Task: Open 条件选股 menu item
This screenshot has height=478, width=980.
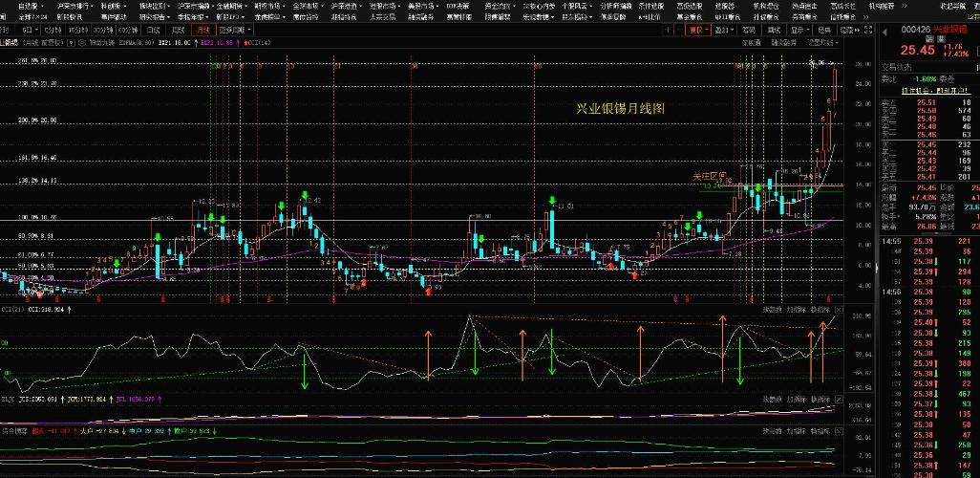Action: (x=651, y=6)
